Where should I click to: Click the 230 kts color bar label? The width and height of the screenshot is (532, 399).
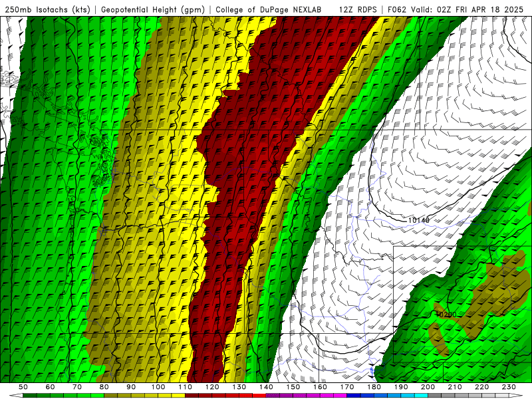[x=509, y=387]
